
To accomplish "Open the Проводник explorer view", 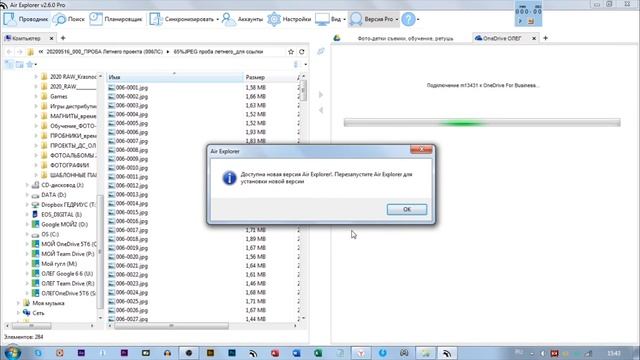I will point(26,19).
